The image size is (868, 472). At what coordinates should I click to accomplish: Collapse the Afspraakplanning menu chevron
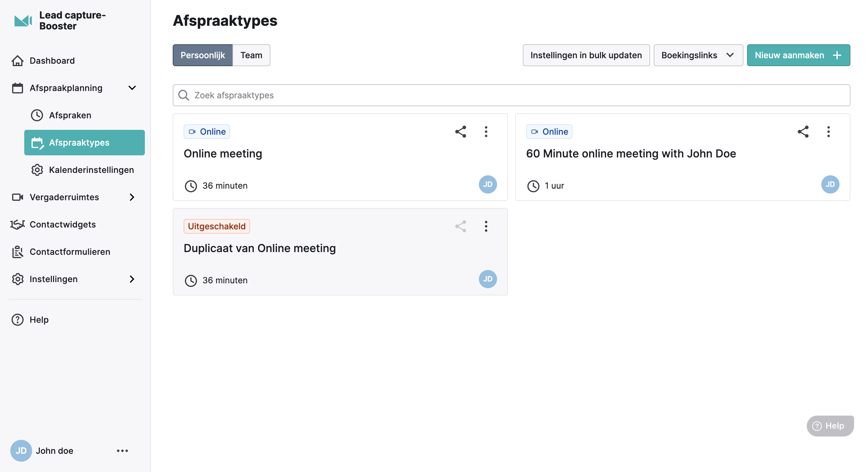(132, 88)
